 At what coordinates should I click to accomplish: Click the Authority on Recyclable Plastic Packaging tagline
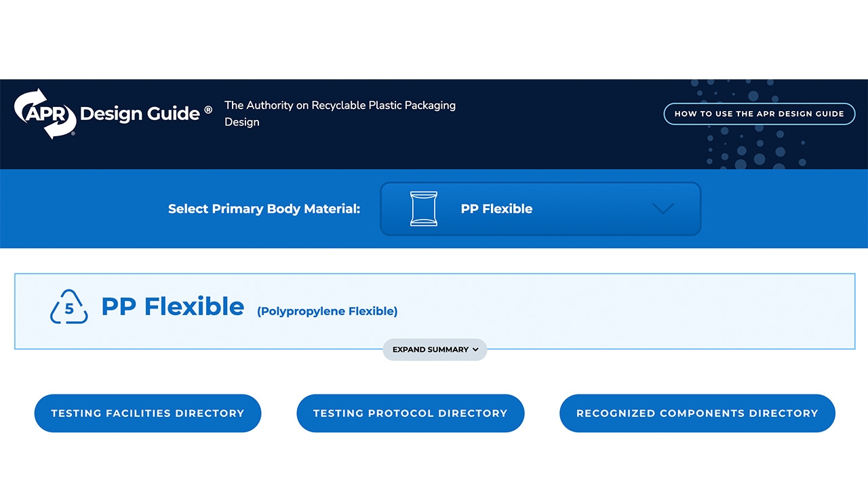point(340,113)
